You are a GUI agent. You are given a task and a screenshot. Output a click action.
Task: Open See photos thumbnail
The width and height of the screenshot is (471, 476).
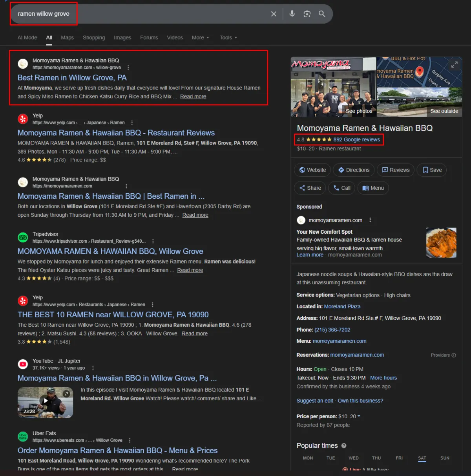tap(334, 87)
